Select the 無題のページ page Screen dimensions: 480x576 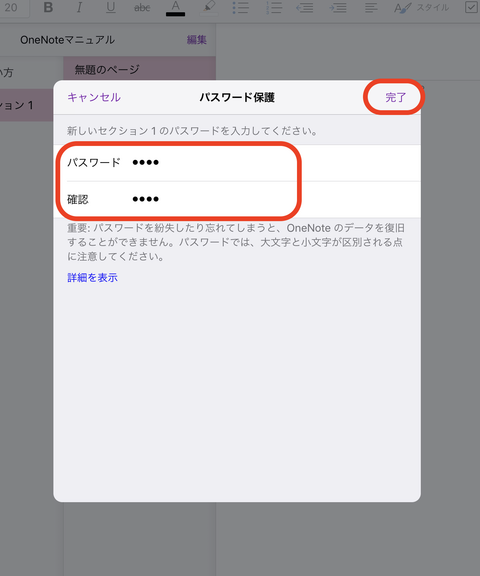click(x=140, y=69)
